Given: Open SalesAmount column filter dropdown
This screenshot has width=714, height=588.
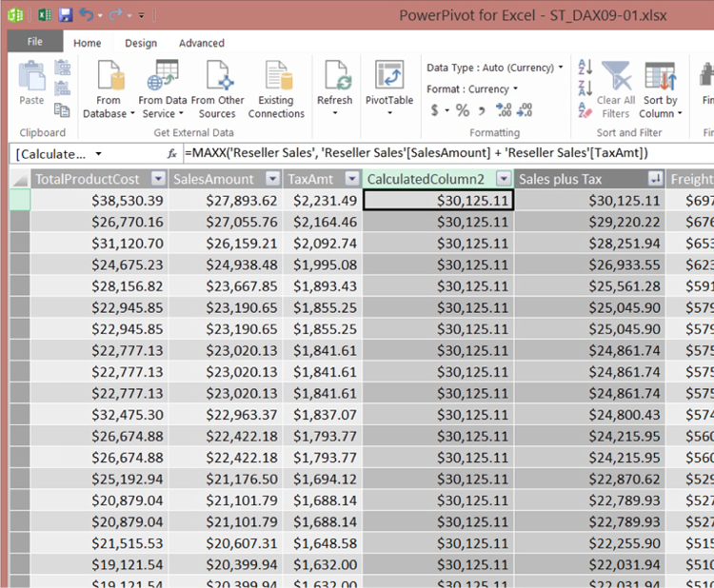Looking at the screenshot, I should click(271, 178).
